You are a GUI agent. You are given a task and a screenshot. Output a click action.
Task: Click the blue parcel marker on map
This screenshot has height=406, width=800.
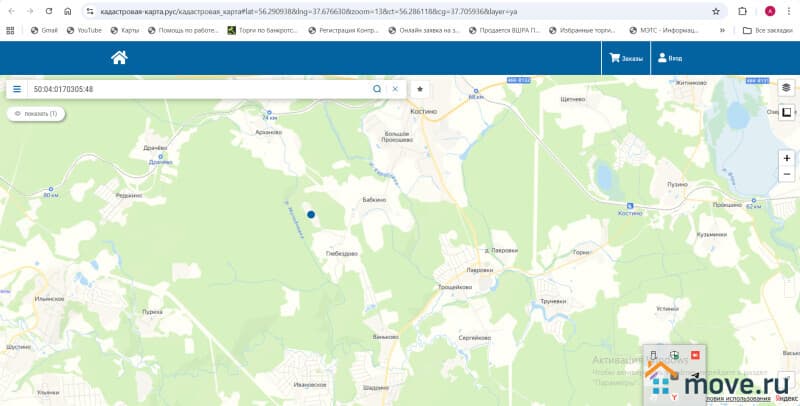[x=311, y=214]
